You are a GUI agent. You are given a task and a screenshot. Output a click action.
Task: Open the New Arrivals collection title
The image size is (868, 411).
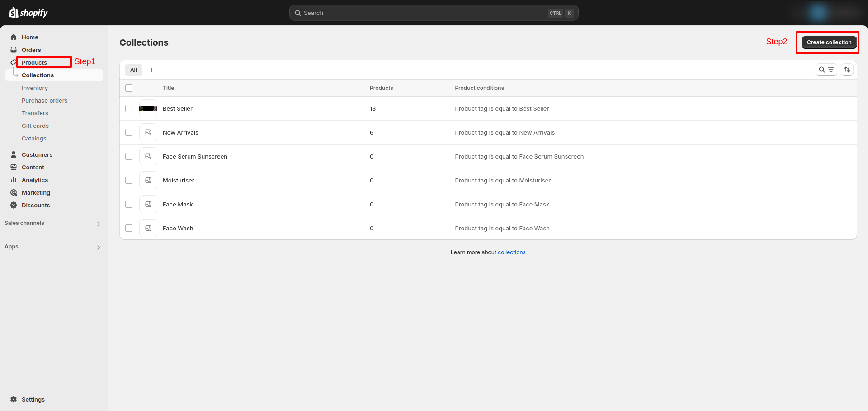(x=180, y=132)
